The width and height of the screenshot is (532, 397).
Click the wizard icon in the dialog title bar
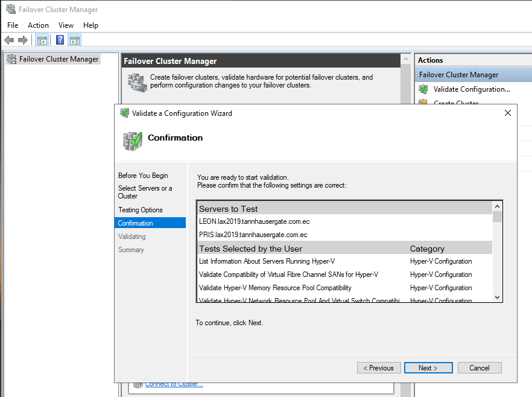click(124, 113)
